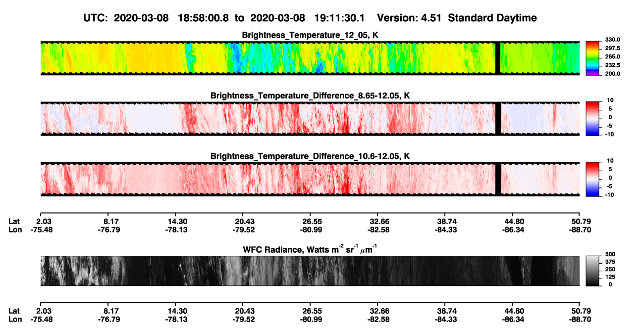Click the title 'Brightness_Temperature_Difference_8.65-12.05, K'
The width and height of the screenshot is (644, 330).
310,95
